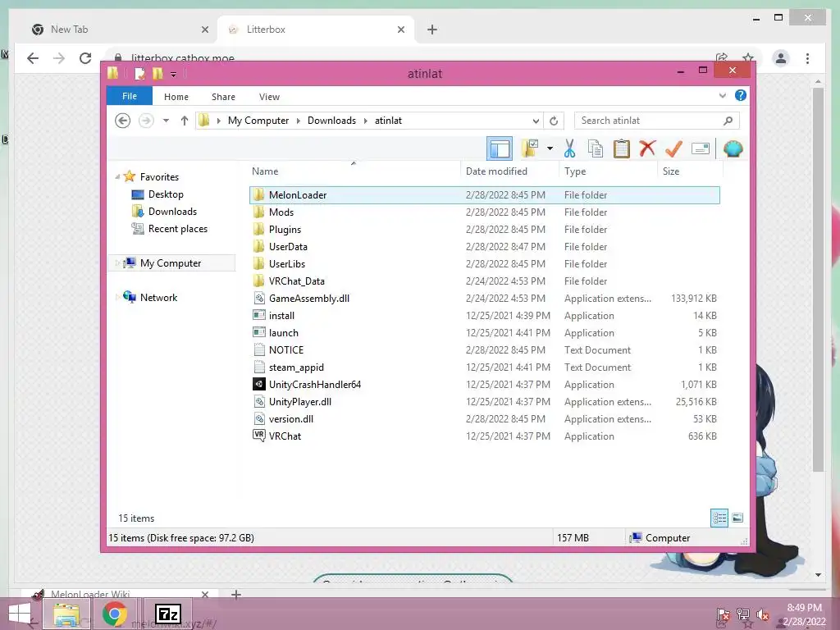Switch to details view layout button

coord(719,518)
